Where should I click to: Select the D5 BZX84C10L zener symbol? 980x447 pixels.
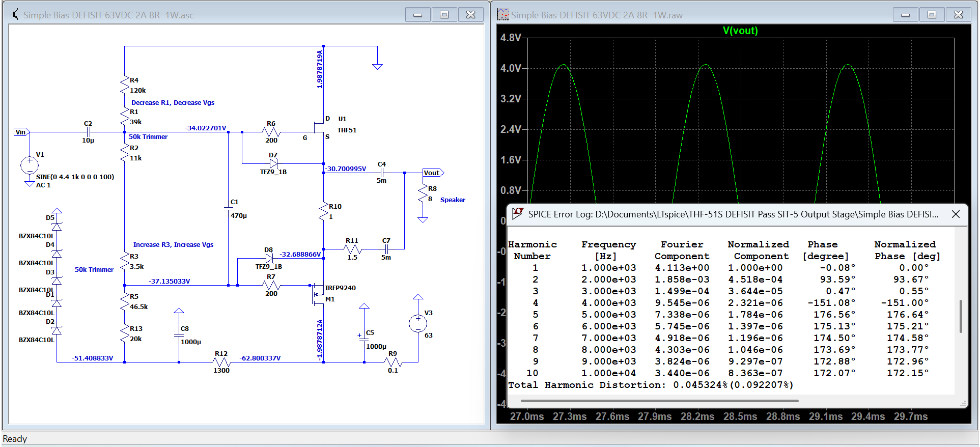click(57, 226)
